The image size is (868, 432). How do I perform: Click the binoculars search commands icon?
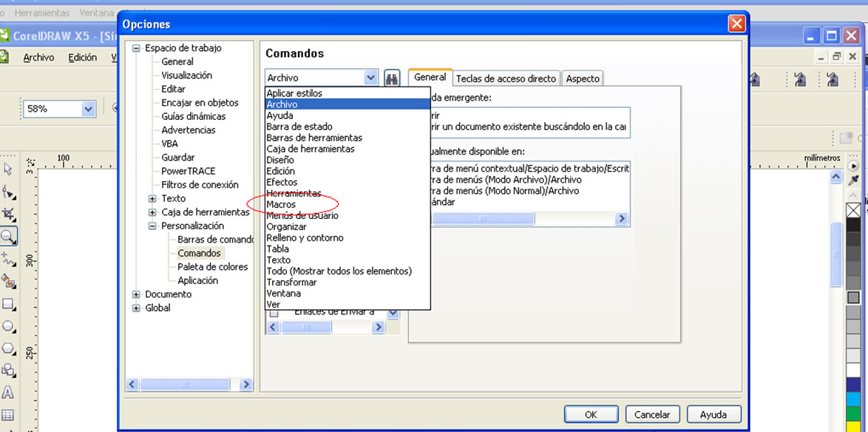pos(391,77)
